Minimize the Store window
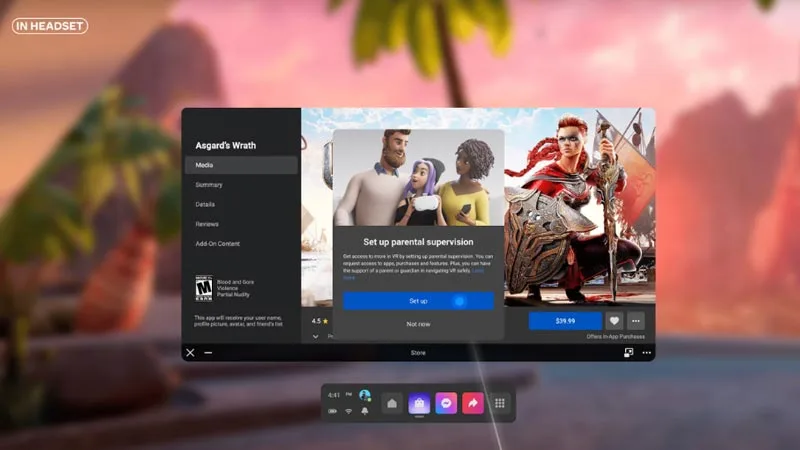The height and width of the screenshot is (450, 800). tap(208, 353)
